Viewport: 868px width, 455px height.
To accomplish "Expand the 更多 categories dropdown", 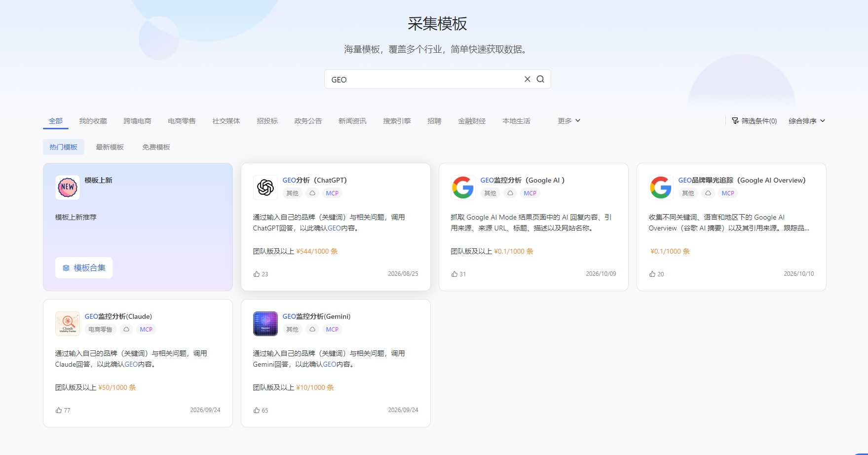I will pos(569,121).
